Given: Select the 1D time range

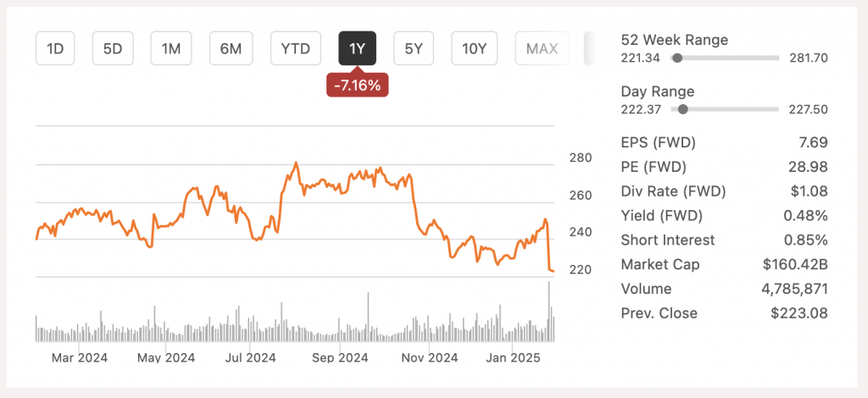Looking at the screenshot, I should click(x=55, y=48).
